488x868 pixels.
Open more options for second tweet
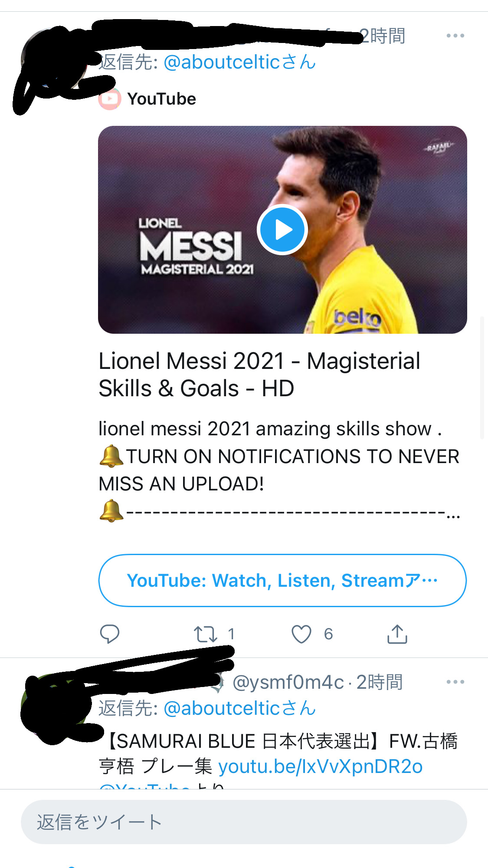(x=455, y=682)
